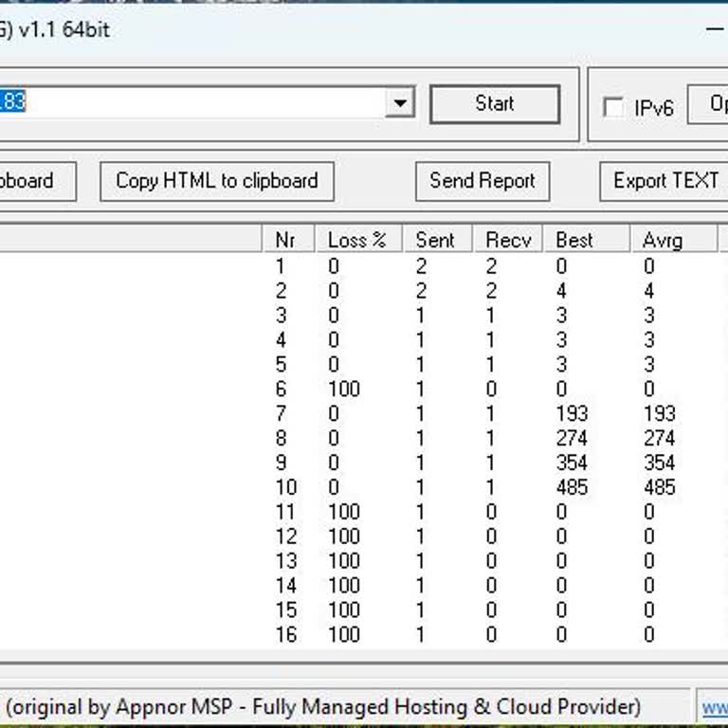This screenshot has height=728, width=728.
Task: Sort by the Sent column header
Action: [x=437, y=240]
